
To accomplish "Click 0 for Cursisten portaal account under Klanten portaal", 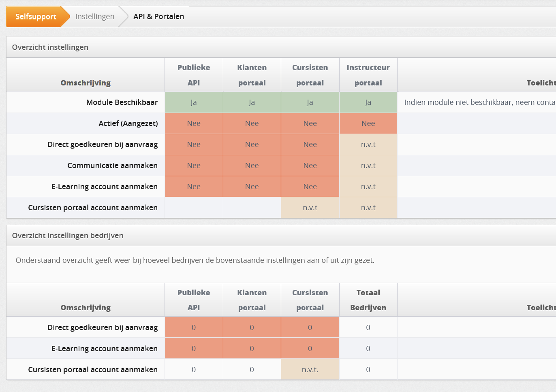I will (252, 369).
